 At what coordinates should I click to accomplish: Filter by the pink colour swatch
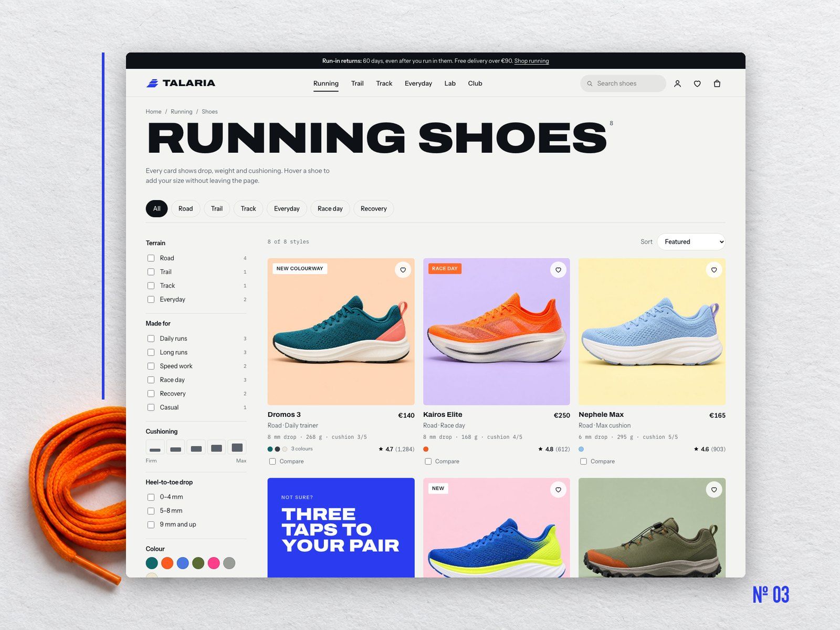[x=214, y=563]
